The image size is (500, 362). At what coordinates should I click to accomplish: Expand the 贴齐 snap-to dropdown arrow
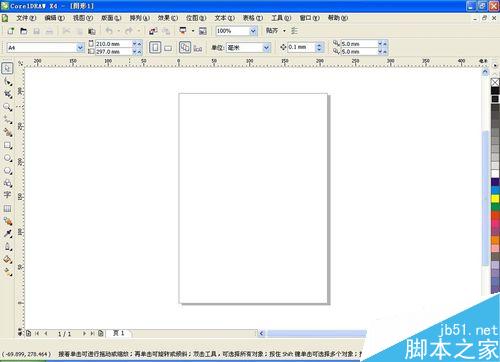[x=284, y=31]
